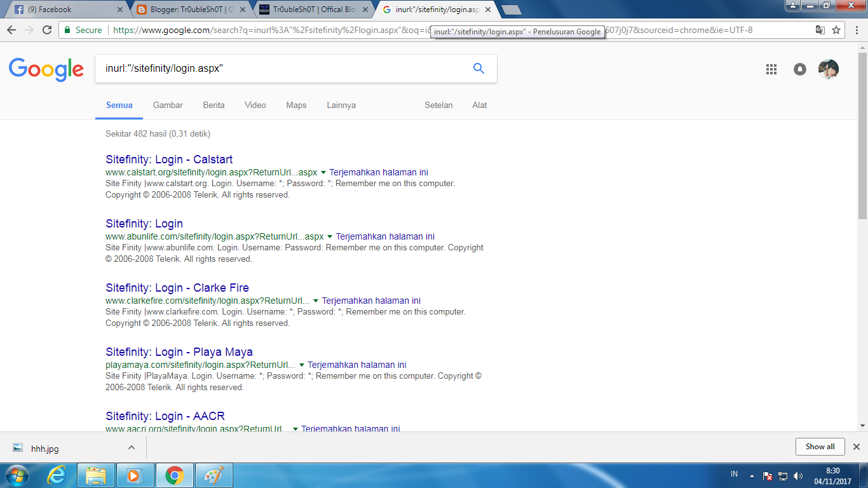Open Sitefinity: Login - AACR result

[165, 416]
